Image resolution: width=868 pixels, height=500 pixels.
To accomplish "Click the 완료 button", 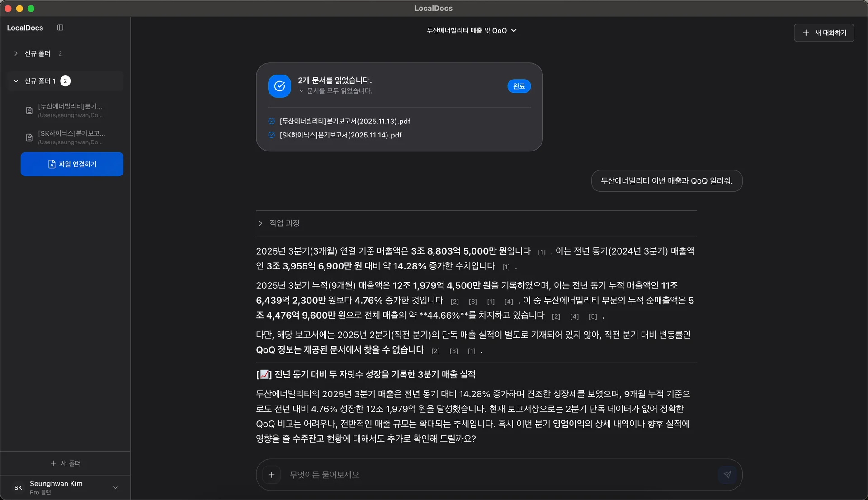I will click(x=519, y=86).
